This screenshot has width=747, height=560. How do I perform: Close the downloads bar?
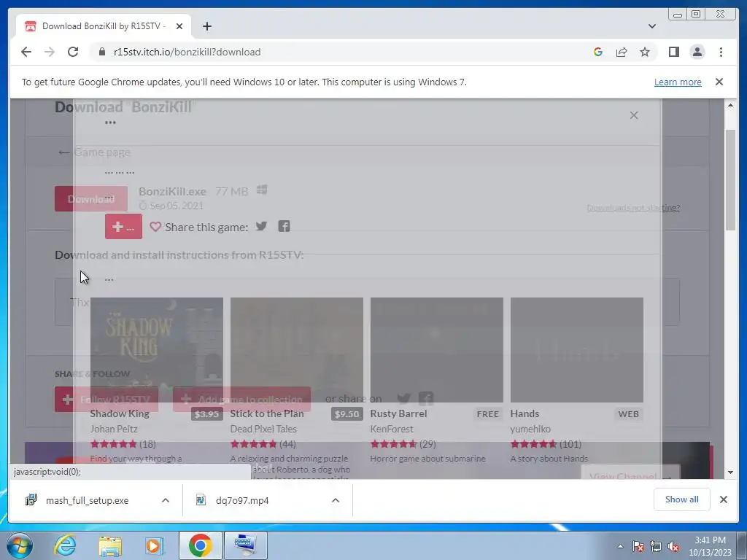723,499
